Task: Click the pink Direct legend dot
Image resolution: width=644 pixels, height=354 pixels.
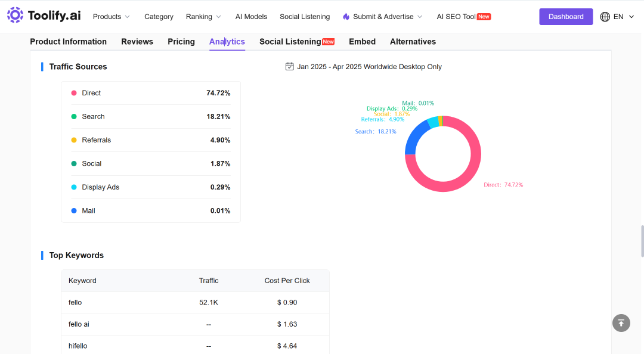Action: [74, 93]
